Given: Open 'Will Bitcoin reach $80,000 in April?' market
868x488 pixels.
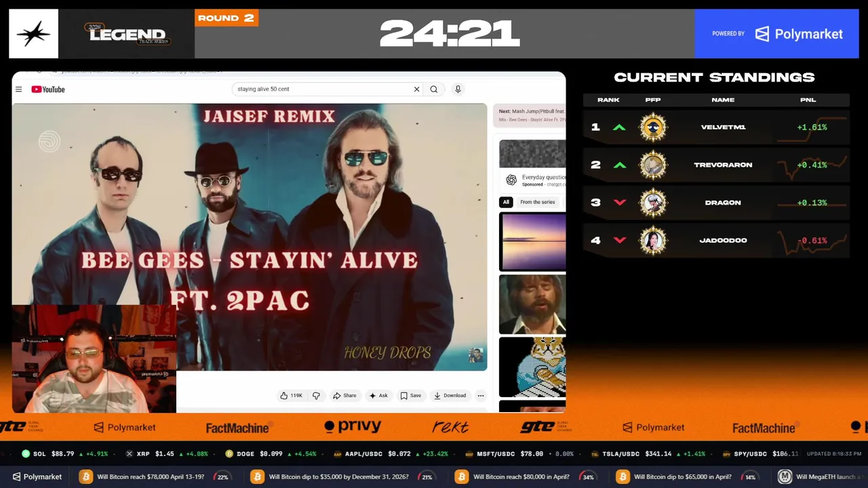Looking at the screenshot, I should [526, 476].
